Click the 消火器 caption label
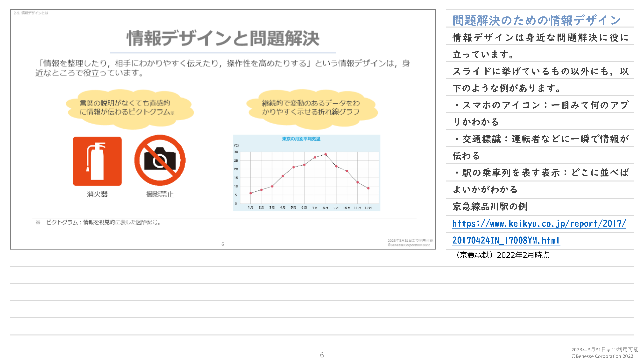Screen dimensions: 644x362 click(97, 194)
